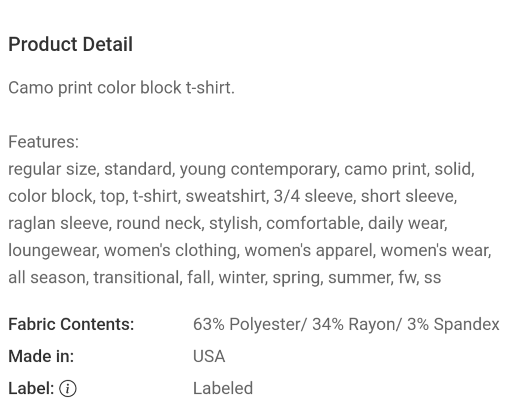The width and height of the screenshot is (506, 420).
Task: Click the Camo print color block t-shirt description
Action: (x=121, y=88)
